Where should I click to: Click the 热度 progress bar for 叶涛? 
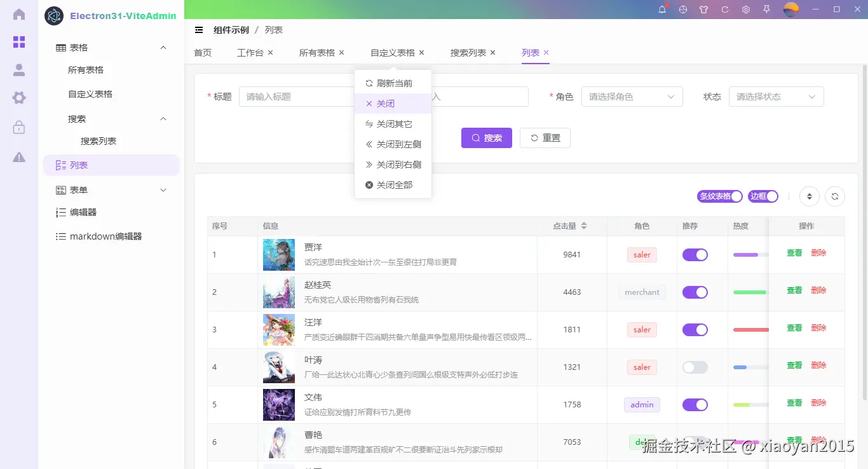(x=750, y=367)
